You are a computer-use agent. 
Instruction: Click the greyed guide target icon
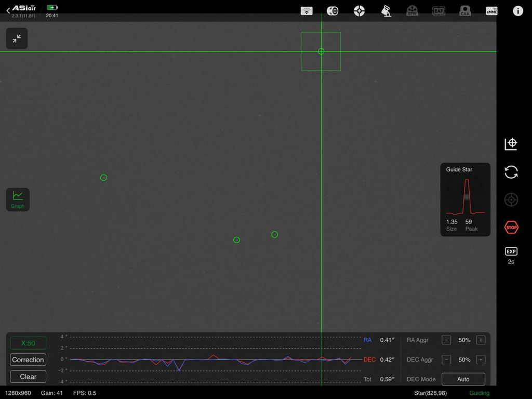tap(511, 199)
